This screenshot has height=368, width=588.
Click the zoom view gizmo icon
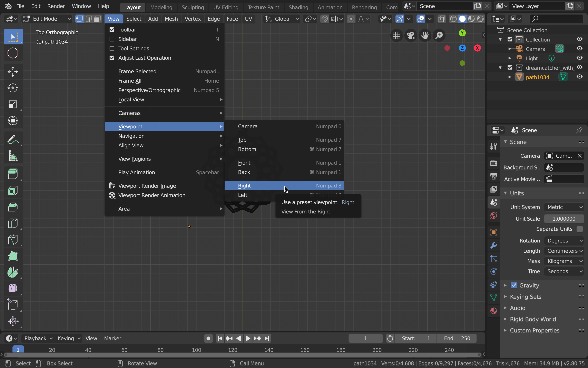tap(439, 36)
